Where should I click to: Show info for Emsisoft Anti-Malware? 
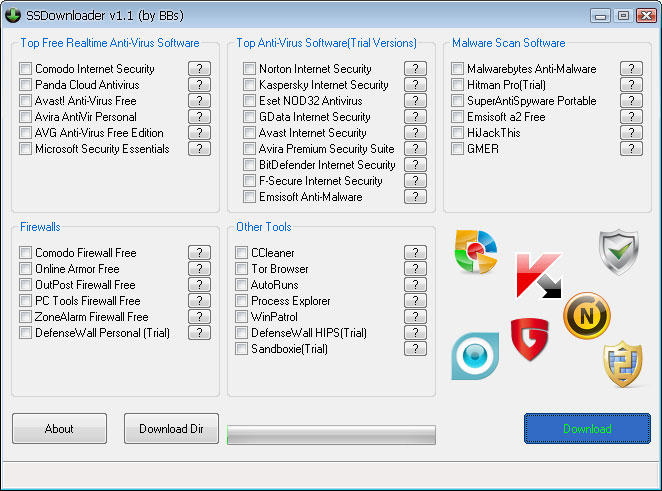[415, 197]
